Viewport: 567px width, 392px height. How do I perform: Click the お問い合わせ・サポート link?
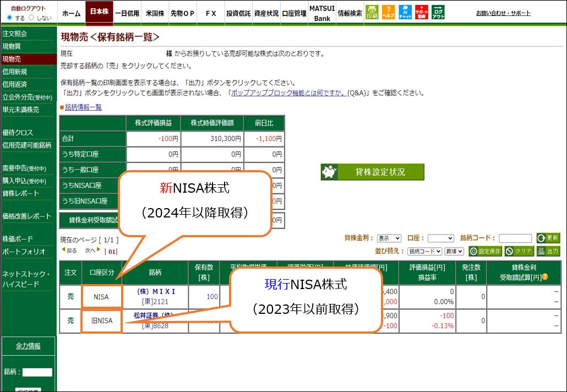tap(503, 13)
